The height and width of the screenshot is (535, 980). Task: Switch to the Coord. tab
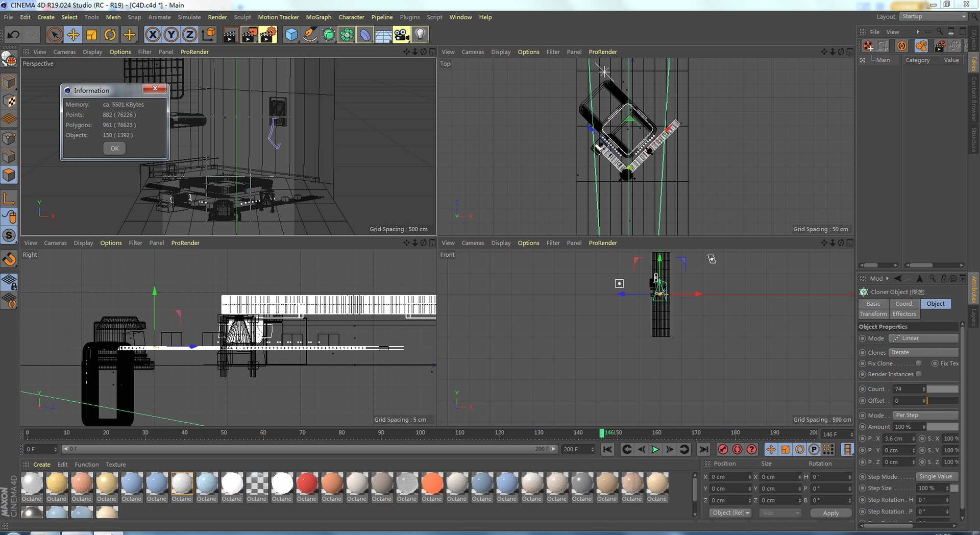click(904, 303)
